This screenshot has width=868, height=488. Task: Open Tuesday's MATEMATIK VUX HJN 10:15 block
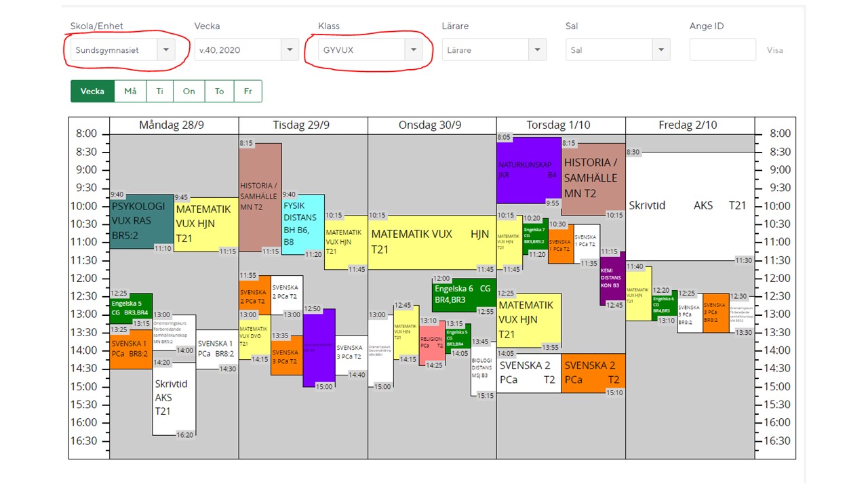[346, 242]
